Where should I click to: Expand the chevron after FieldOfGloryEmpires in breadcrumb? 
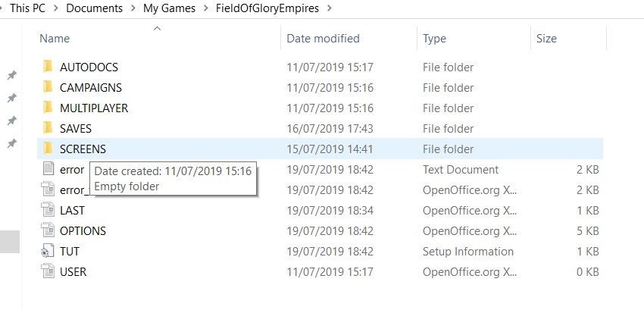(x=330, y=8)
